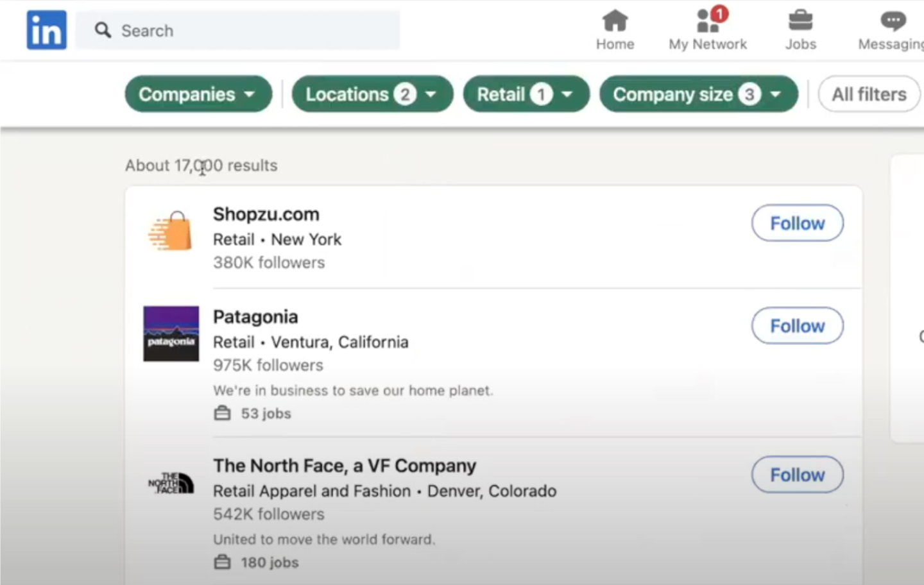Open Jobs briefcase icon in navbar
Screen dimensions: 924x585
tap(800, 21)
